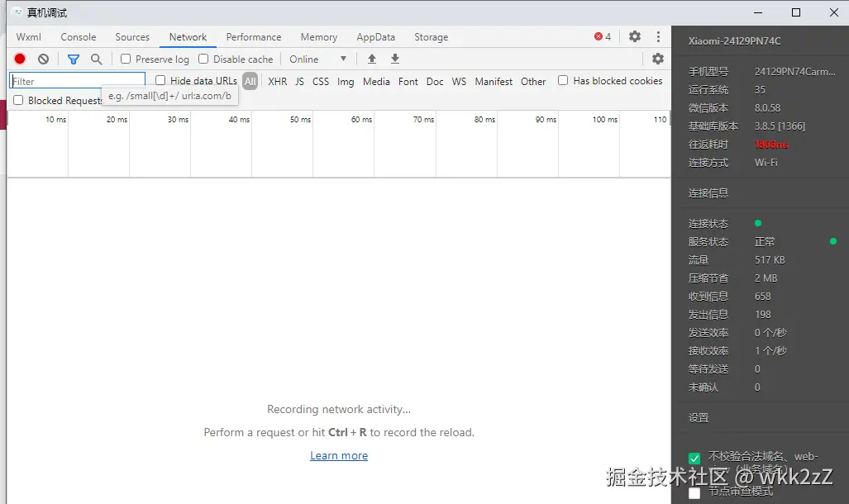Click the red record network log button
Screen dimensions: 849x504
click(x=20, y=59)
